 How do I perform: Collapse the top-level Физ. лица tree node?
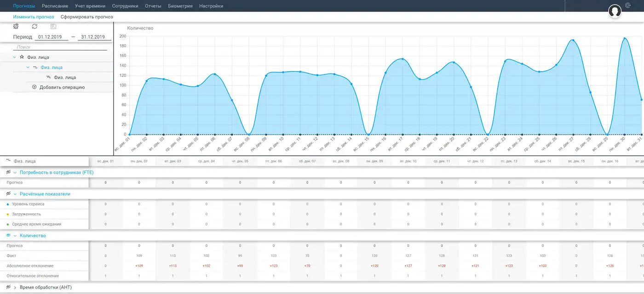click(15, 57)
